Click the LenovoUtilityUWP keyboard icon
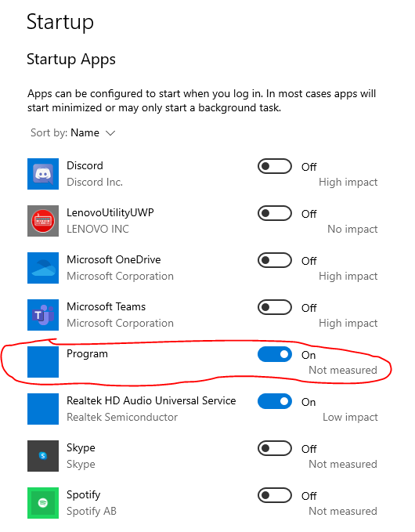The height and width of the screenshot is (532, 415). point(43,221)
